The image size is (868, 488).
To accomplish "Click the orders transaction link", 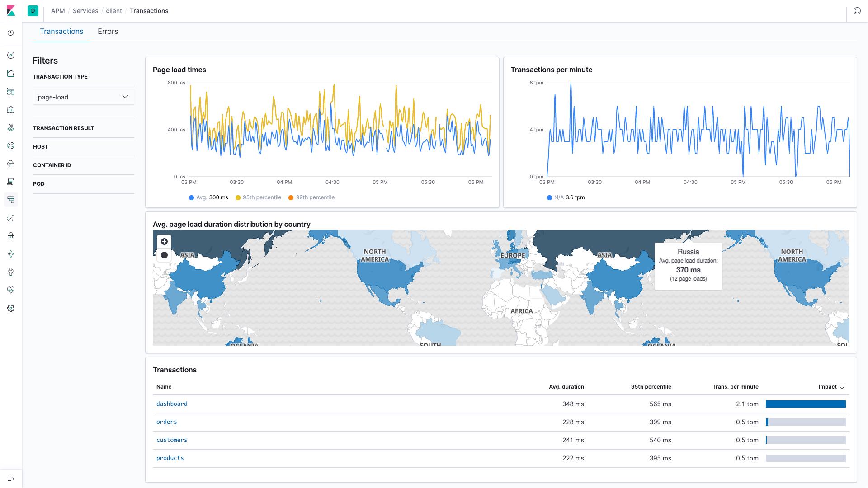I will click(x=166, y=421).
